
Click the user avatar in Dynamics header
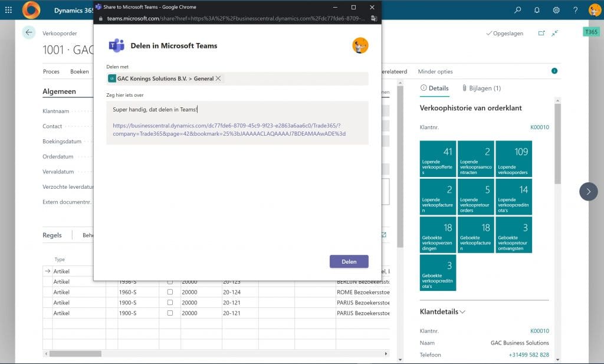[595, 10]
